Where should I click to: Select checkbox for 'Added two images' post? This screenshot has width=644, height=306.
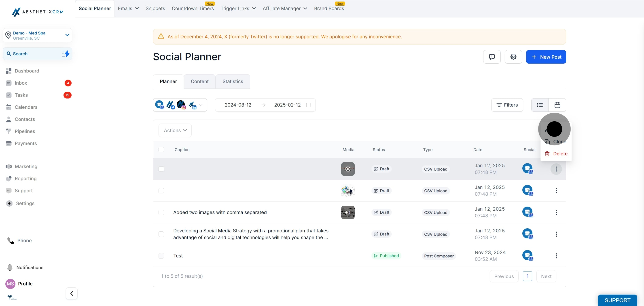[161, 212]
